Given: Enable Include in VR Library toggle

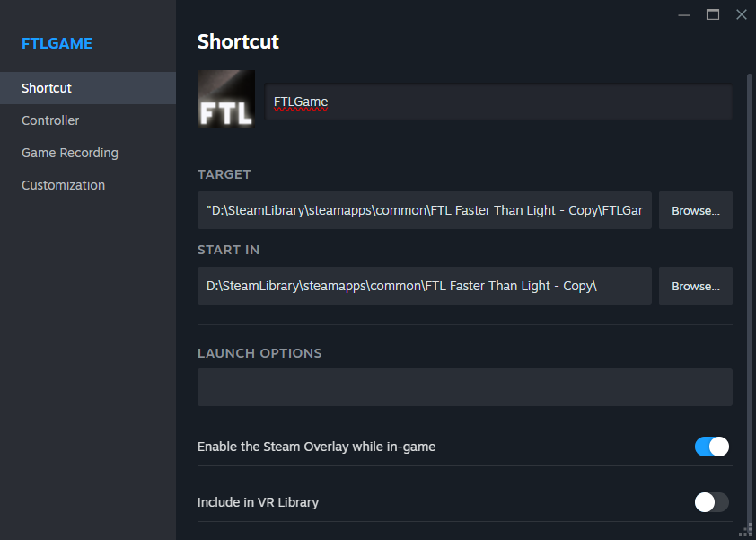Looking at the screenshot, I should pyautogui.click(x=712, y=502).
